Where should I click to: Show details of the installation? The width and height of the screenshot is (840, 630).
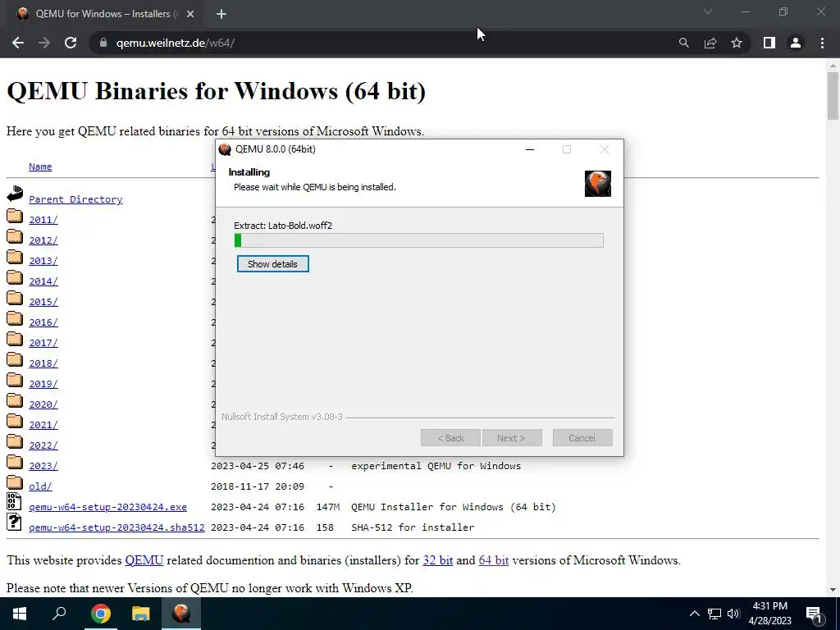(x=272, y=264)
